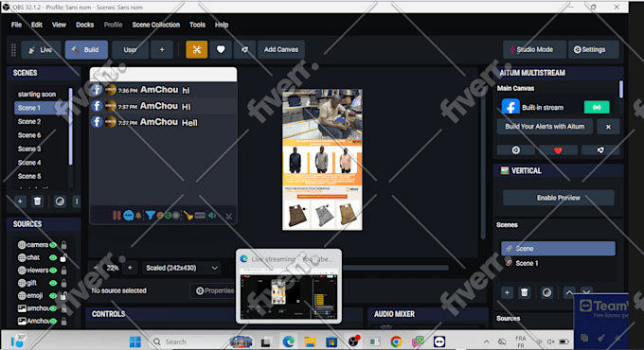Zoom in preview with plus button
This screenshot has width=644, height=350.
pos(130,268)
